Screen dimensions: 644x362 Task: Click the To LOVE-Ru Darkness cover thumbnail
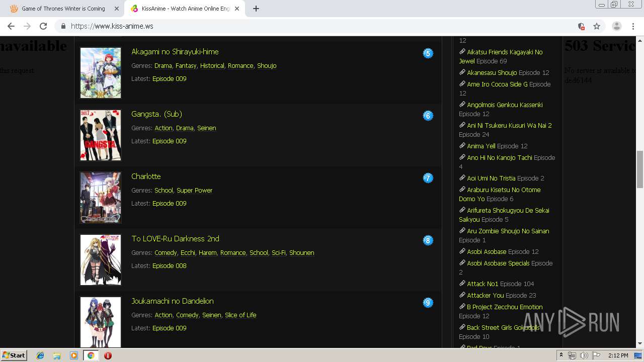tap(101, 260)
